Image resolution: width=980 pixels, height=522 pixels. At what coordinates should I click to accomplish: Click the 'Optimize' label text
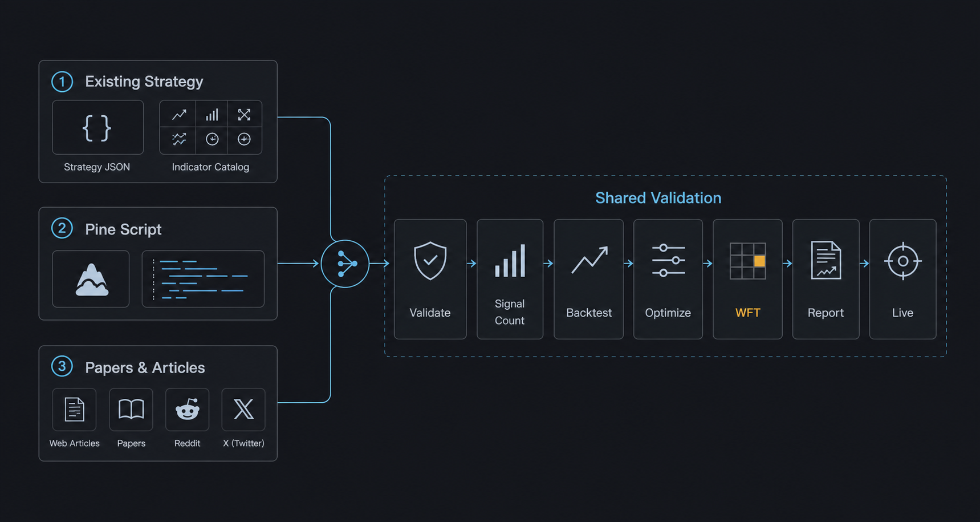point(668,313)
